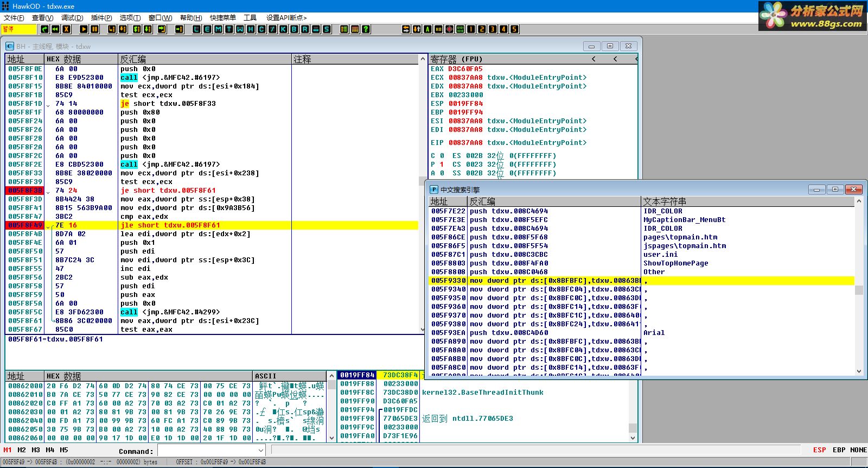This screenshot has width=868, height=468.
Task: Open the W (Windows) icon
Action: coord(240,29)
